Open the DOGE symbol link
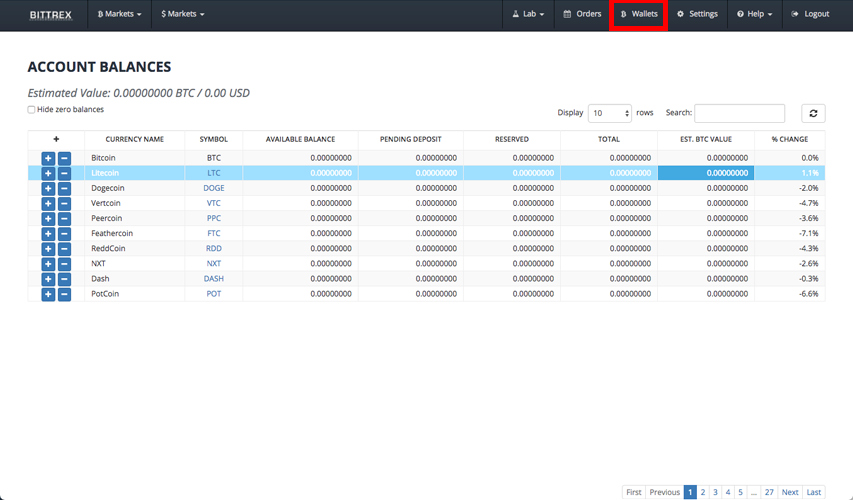The width and height of the screenshot is (853, 500). (x=214, y=188)
